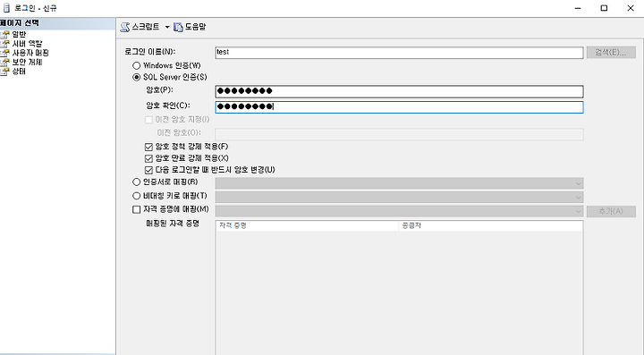This screenshot has width=644, height=355.
Task: Uncheck 암호 정책 강제 적용 checkbox
Action: click(148, 147)
